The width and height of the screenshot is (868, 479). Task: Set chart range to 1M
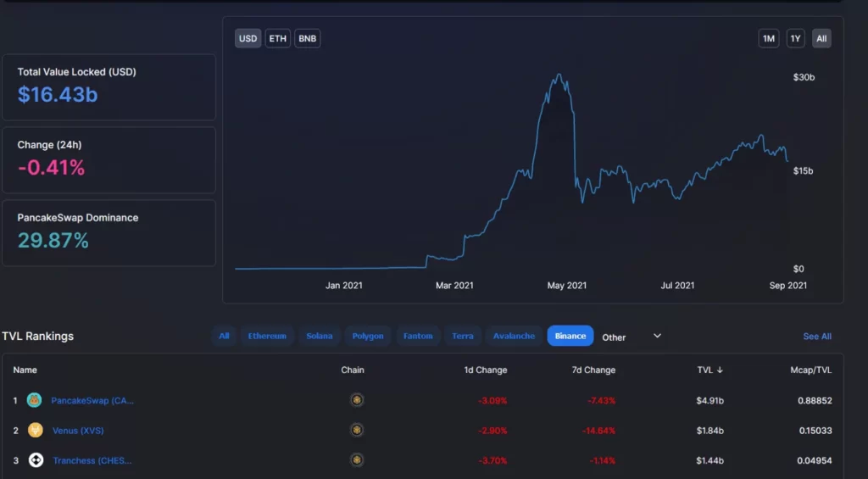(x=768, y=38)
